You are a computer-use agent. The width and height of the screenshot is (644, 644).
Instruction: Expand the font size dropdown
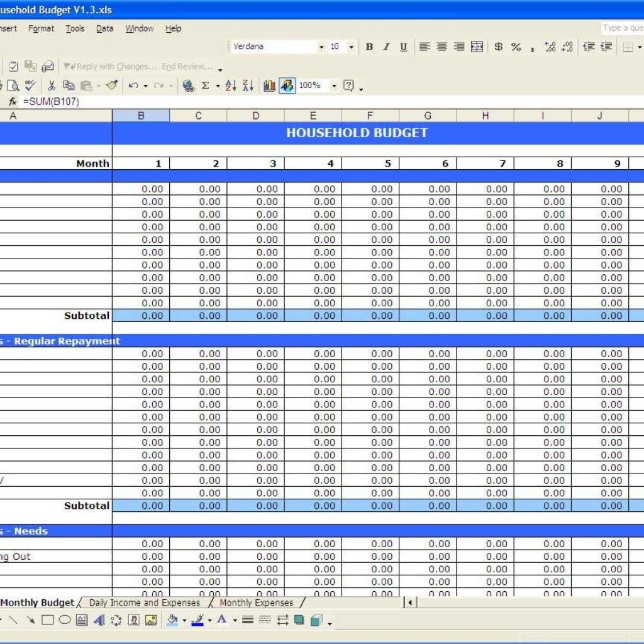(x=351, y=47)
